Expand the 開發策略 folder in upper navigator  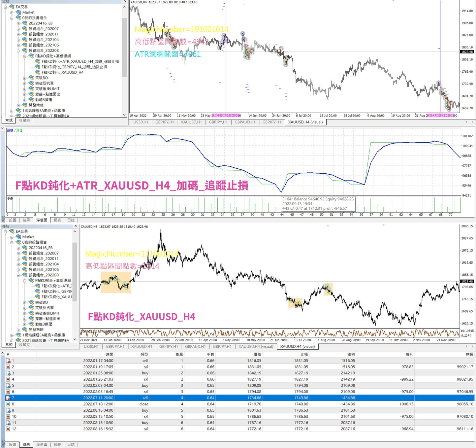(18, 105)
